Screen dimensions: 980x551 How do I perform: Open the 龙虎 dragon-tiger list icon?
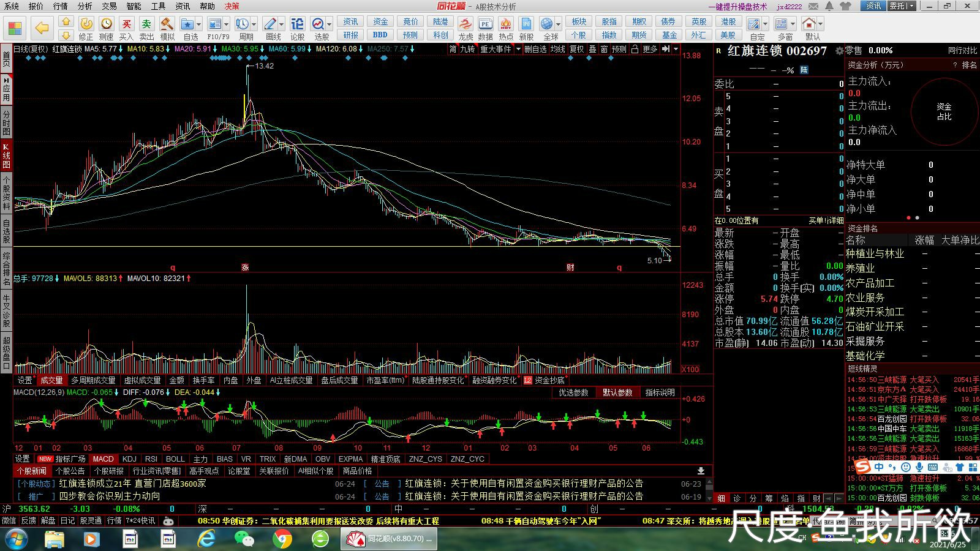coord(466,28)
